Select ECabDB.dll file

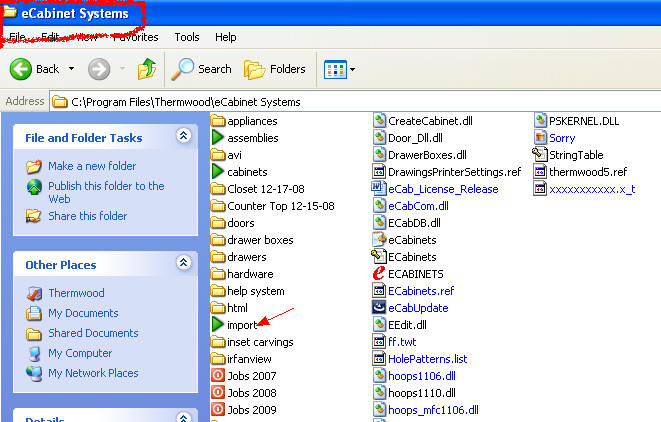tap(407, 223)
